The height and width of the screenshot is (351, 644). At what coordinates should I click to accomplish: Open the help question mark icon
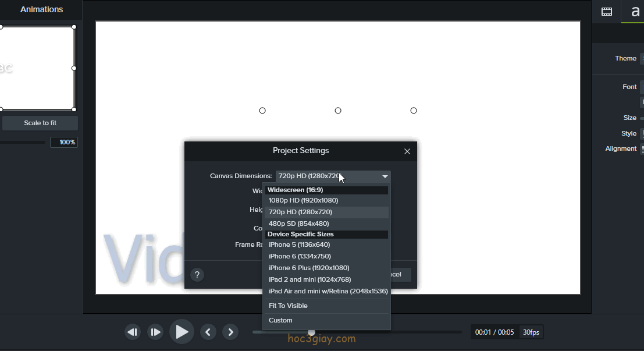tap(197, 275)
